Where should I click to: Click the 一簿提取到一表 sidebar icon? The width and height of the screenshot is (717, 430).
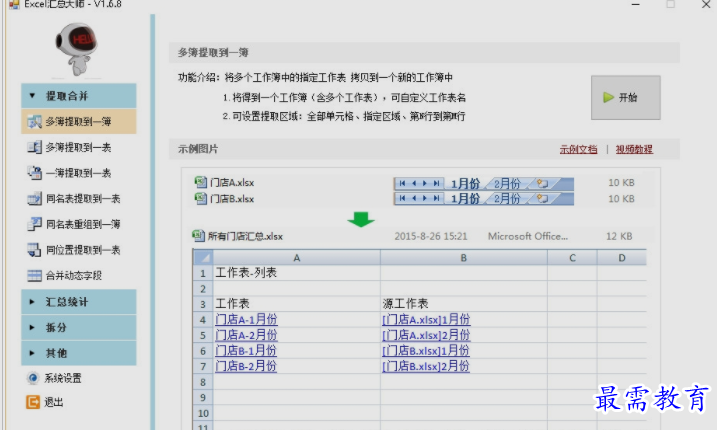pyautogui.click(x=34, y=173)
